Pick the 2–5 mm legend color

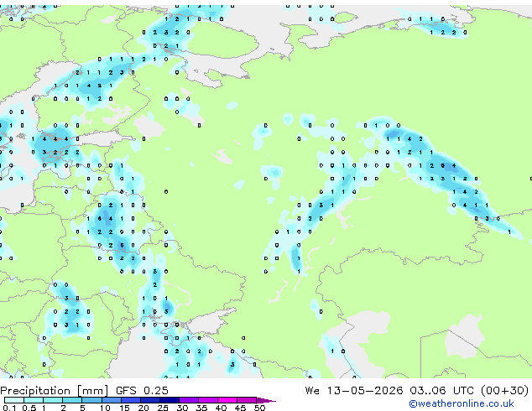pos(72,400)
